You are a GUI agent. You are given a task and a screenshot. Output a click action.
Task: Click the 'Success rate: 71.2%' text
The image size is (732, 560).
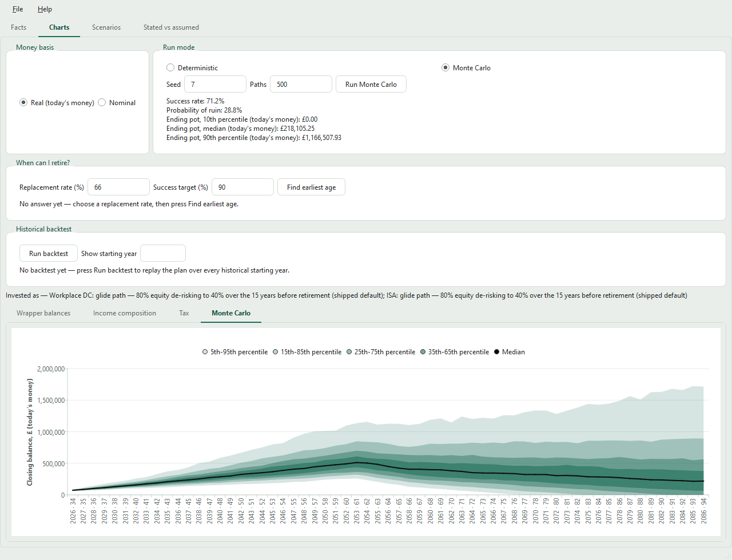click(196, 101)
